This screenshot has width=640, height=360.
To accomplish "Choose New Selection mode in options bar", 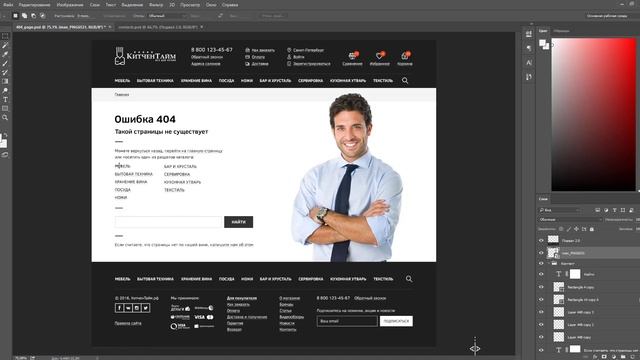I will pyautogui.click(x=16, y=16).
